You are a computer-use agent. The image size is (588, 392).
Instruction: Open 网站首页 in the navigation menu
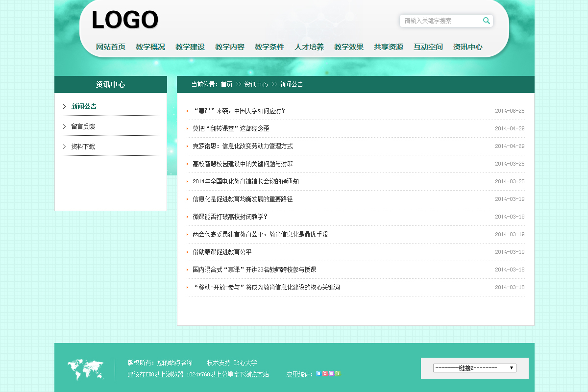110,47
